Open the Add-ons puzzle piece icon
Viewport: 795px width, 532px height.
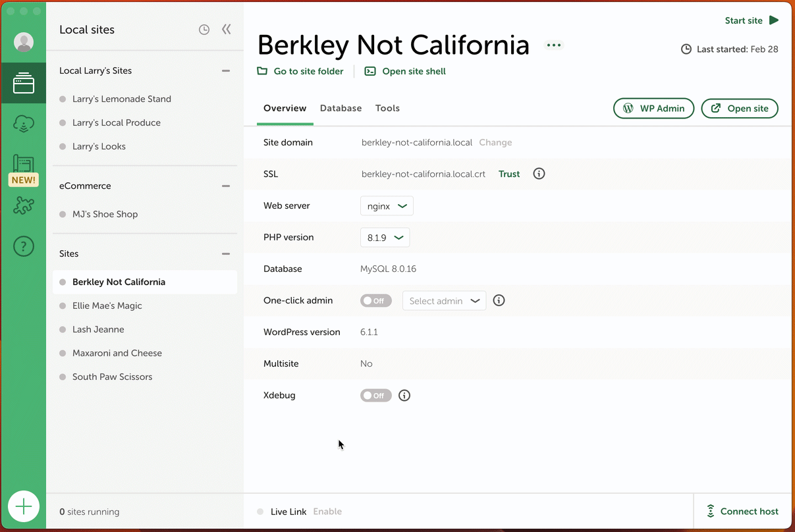(x=24, y=206)
